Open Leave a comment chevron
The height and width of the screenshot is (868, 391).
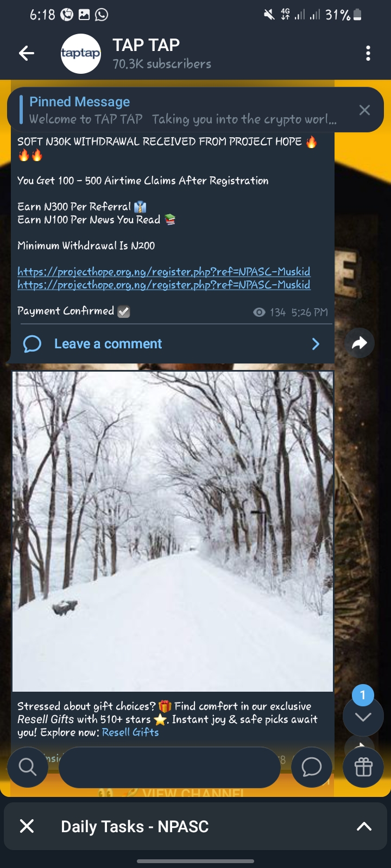(316, 344)
